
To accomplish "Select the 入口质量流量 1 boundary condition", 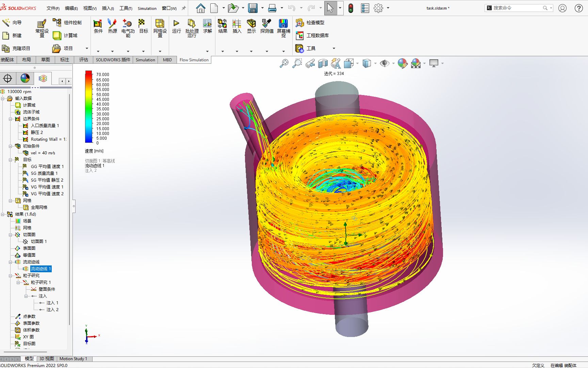I will (45, 126).
